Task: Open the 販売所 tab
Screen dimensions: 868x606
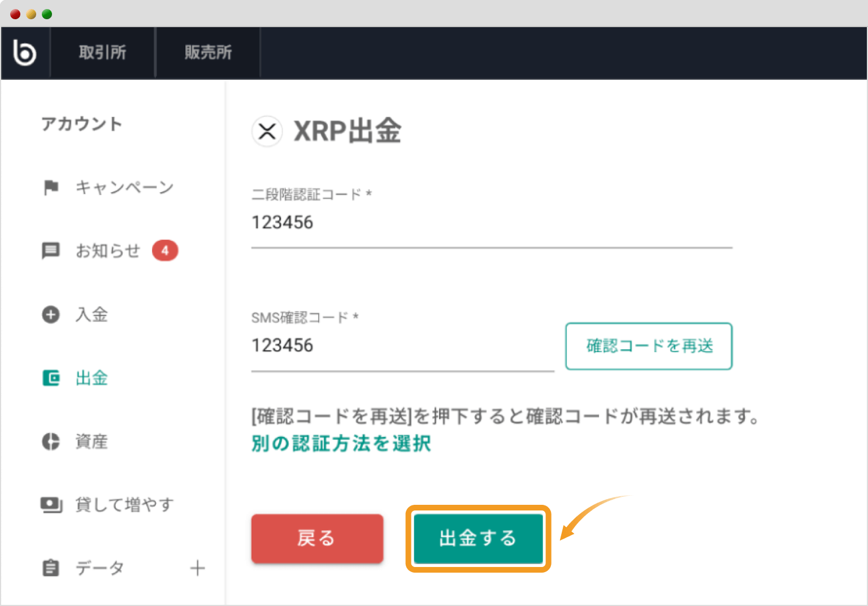Action: coord(208,53)
